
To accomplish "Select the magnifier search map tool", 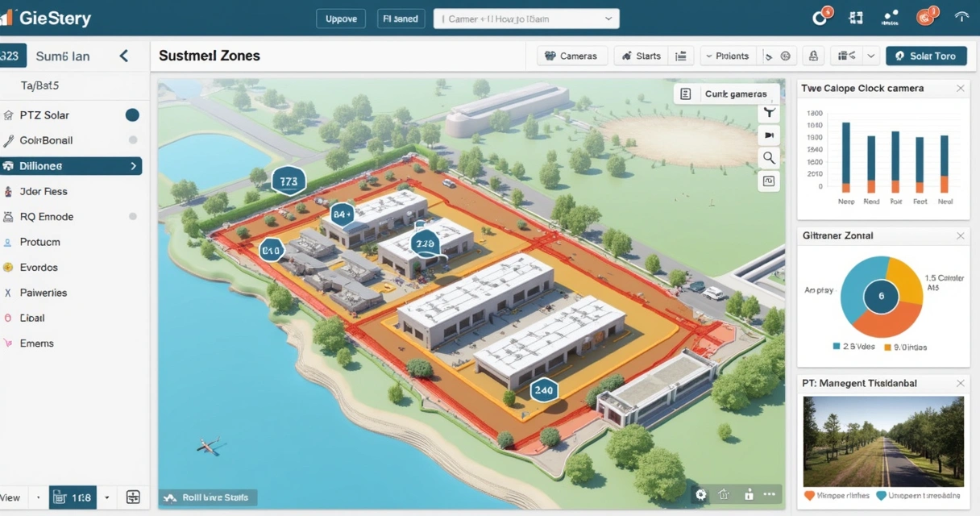I will click(770, 158).
